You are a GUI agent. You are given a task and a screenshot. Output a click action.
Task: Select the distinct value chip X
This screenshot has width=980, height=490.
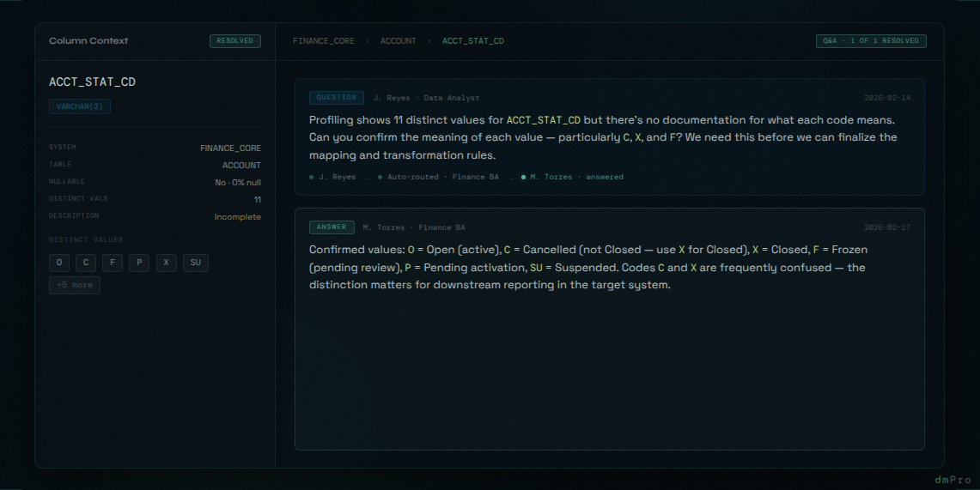[x=166, y=263]
